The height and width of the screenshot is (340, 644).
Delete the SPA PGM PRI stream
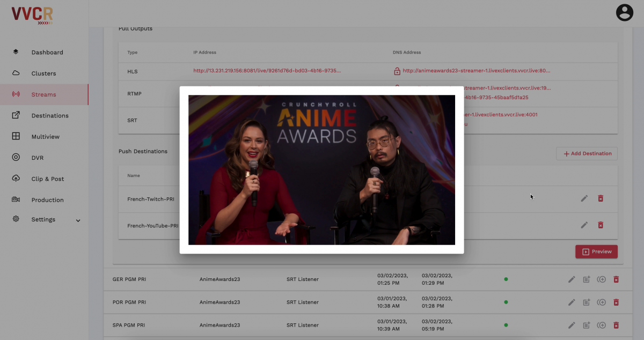tap(616, 325)
